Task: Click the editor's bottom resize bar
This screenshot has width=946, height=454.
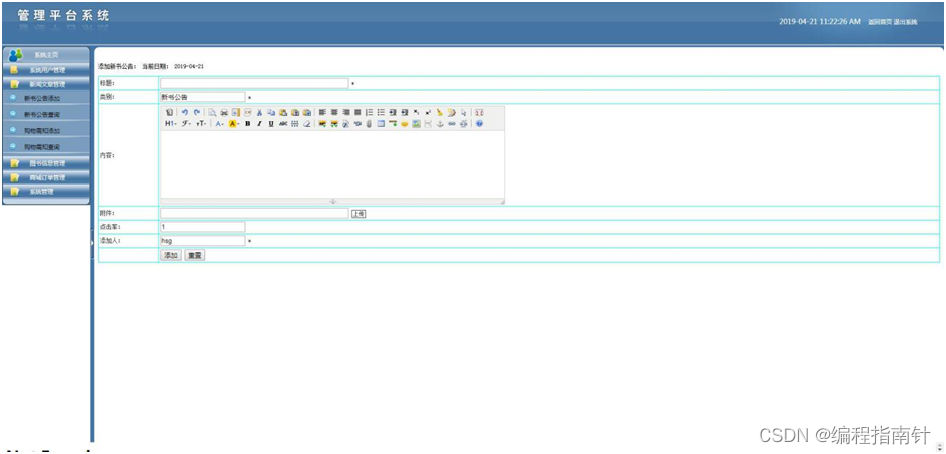Action: coord(332,201)
